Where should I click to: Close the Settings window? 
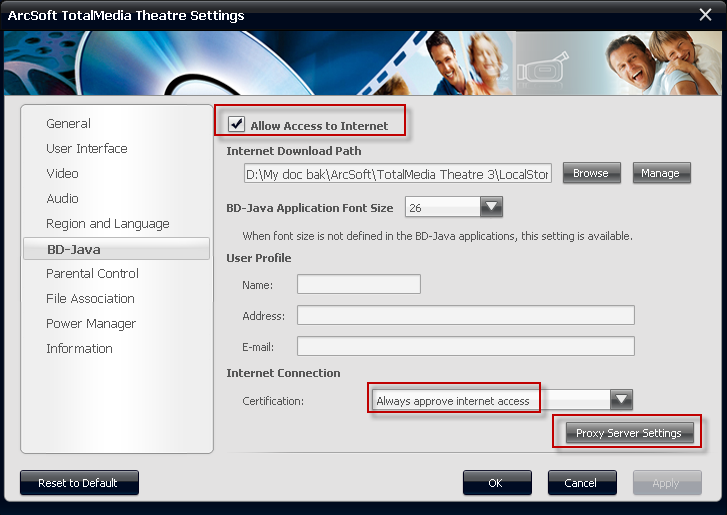[705, 15]
